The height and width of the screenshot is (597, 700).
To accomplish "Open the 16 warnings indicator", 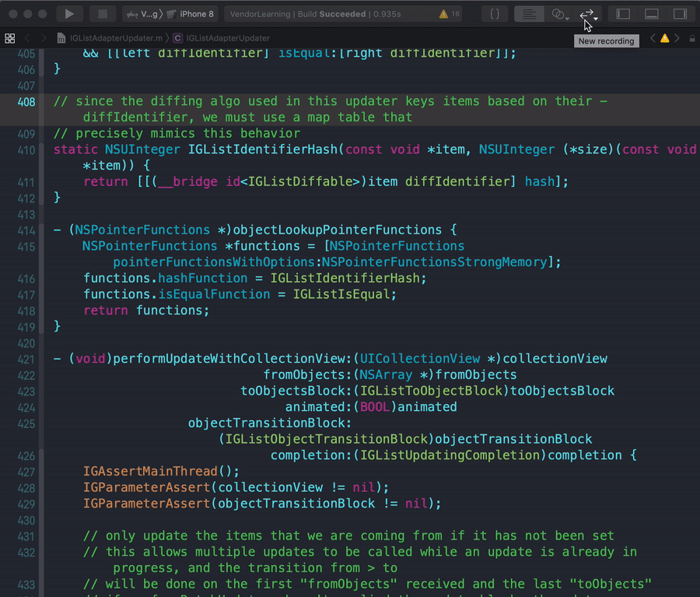I will pos(449,14).
